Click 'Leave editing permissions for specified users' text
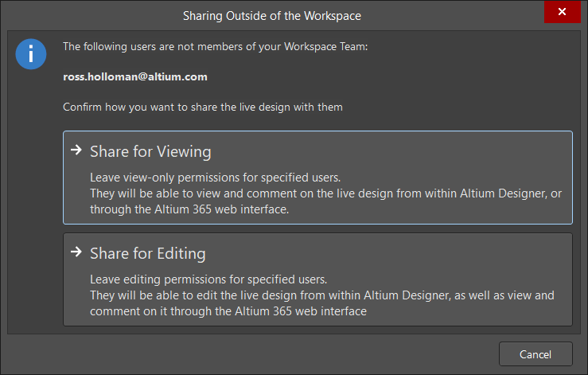The width and height of the screenshot is (588, 375). coord(208,279)
